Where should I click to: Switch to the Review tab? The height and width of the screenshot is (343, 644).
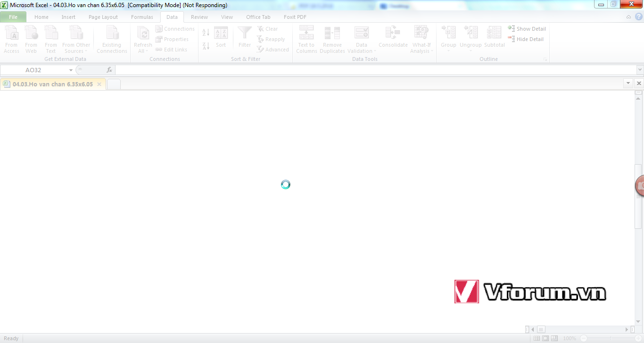[x=199, y=17]
